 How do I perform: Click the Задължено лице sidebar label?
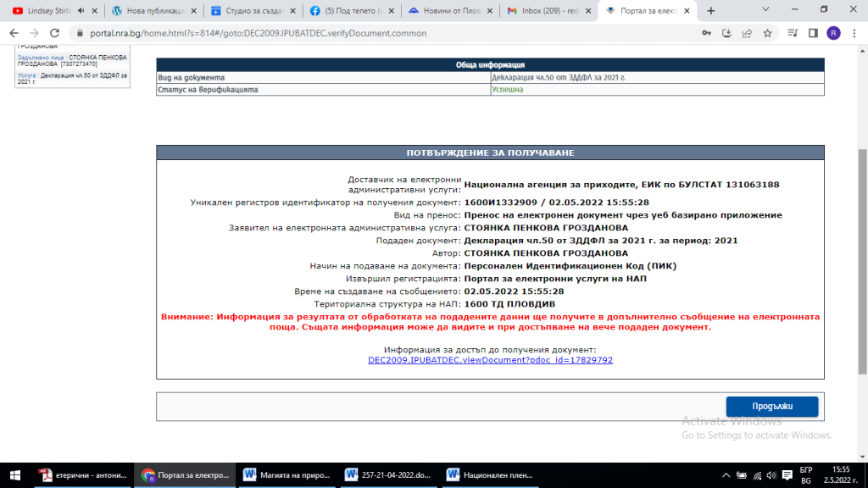click(x=41, y=58)
